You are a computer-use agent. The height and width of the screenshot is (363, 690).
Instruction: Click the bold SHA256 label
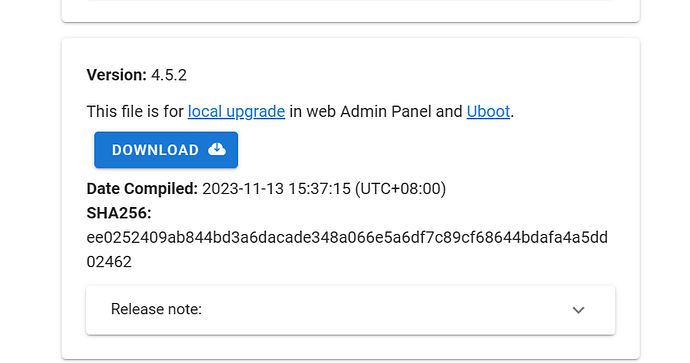click(119, 213)
